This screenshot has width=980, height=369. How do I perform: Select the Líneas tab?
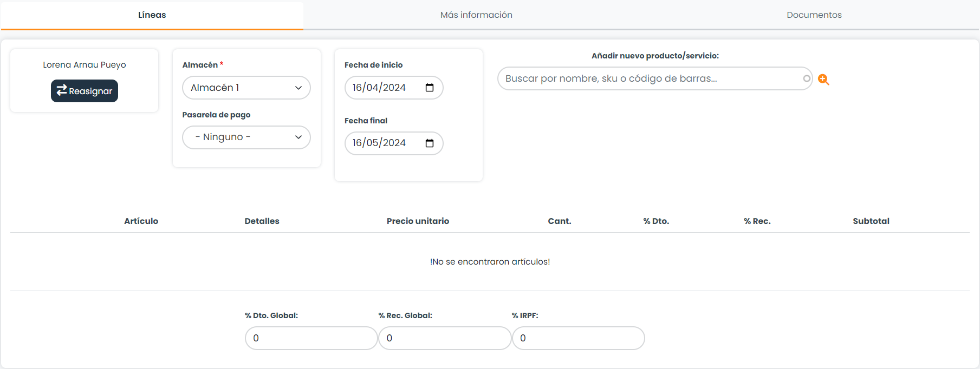click(152, 15)
